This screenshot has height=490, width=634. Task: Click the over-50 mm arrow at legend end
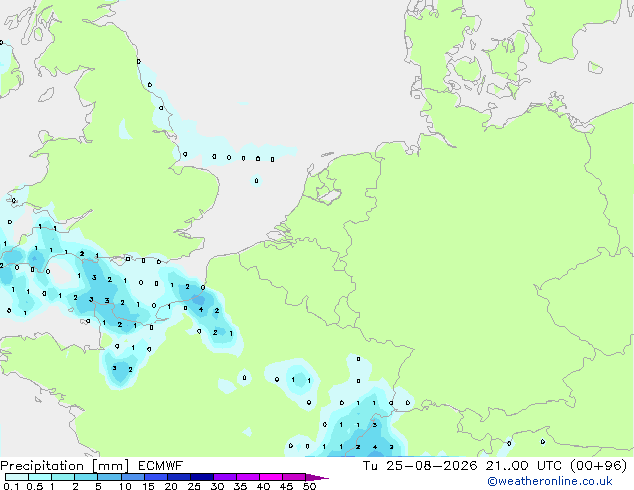click(x=317, y=477)
